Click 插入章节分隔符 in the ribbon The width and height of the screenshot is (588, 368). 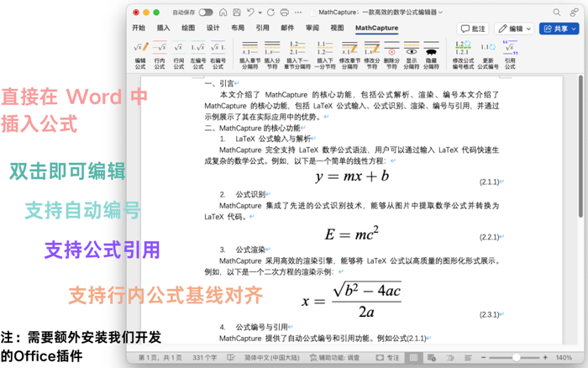click(249, 55)
